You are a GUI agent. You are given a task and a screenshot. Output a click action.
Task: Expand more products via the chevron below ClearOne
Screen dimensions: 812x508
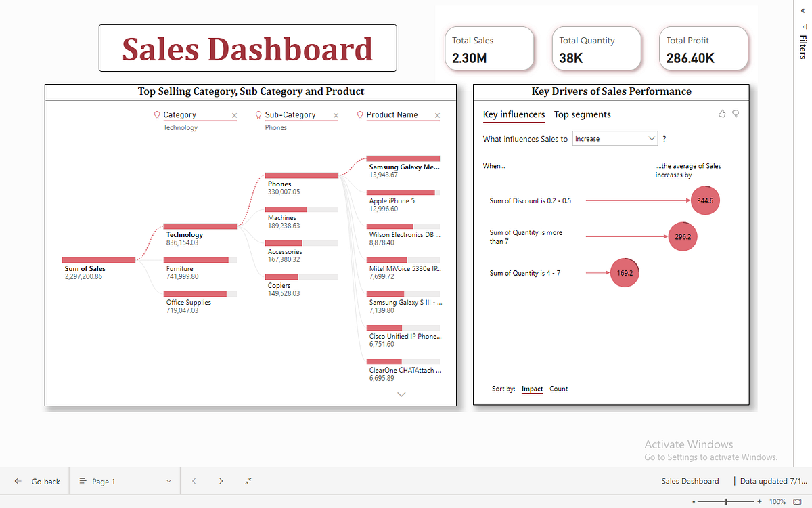click(401, 394)
